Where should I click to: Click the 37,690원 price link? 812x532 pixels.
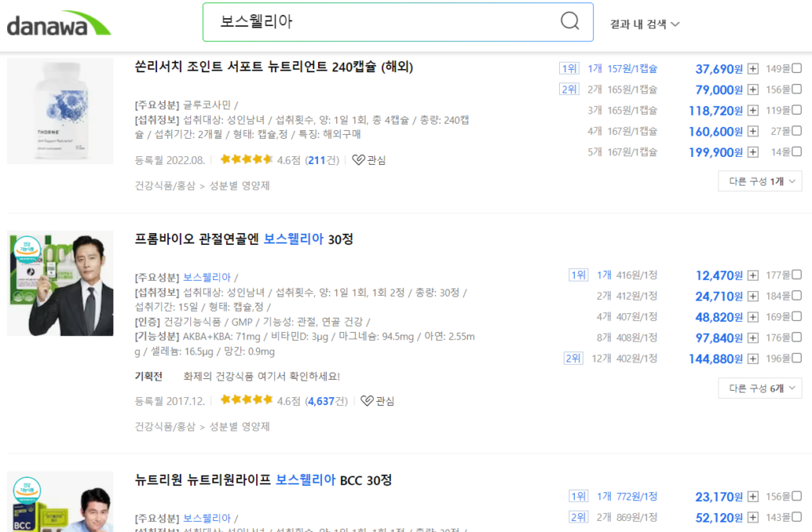pos(718,69)
